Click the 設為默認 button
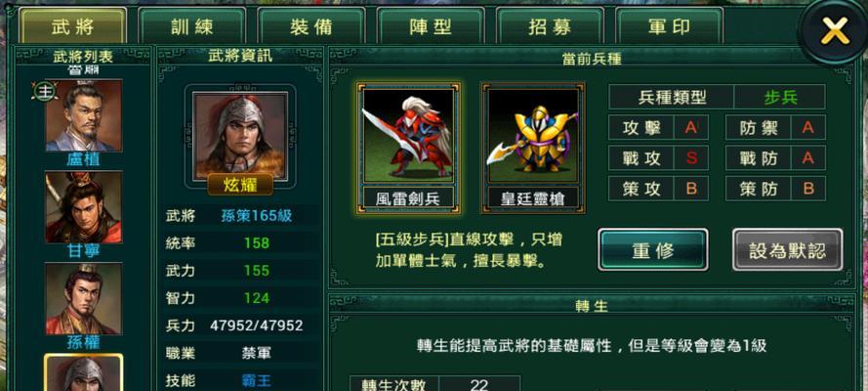Image resolution: width=868 pixels, height=391 pixels. [x=788, y=250]
